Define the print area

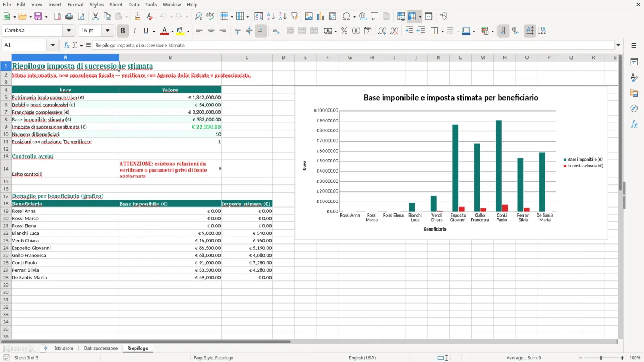(401, 17)
